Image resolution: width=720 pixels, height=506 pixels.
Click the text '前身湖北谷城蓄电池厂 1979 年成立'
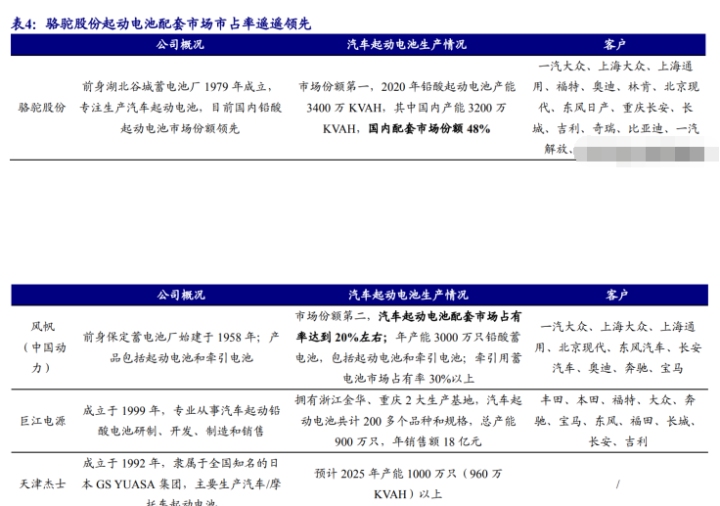click(174, 86)
